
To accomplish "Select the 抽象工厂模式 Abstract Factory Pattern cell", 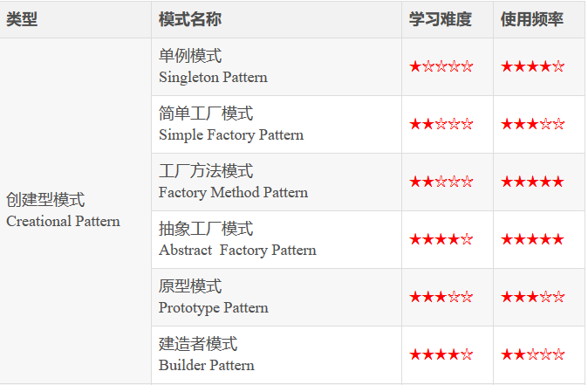I will click(x=277, y=239).
